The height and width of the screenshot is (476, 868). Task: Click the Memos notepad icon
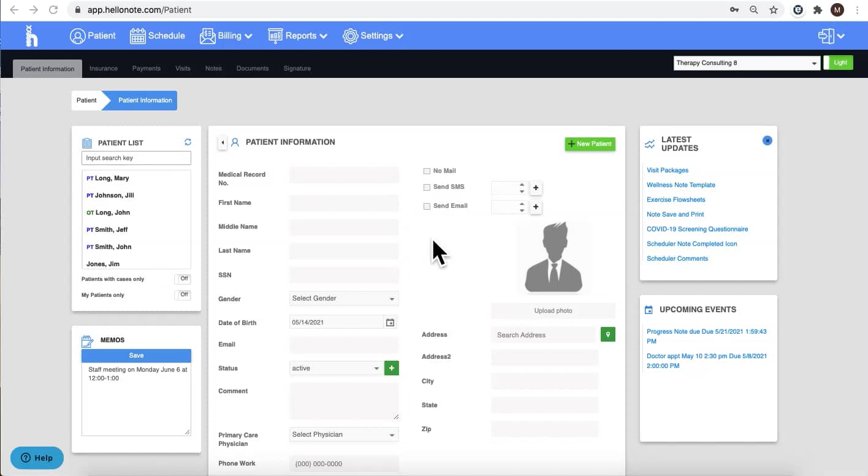tap(88, 340)
